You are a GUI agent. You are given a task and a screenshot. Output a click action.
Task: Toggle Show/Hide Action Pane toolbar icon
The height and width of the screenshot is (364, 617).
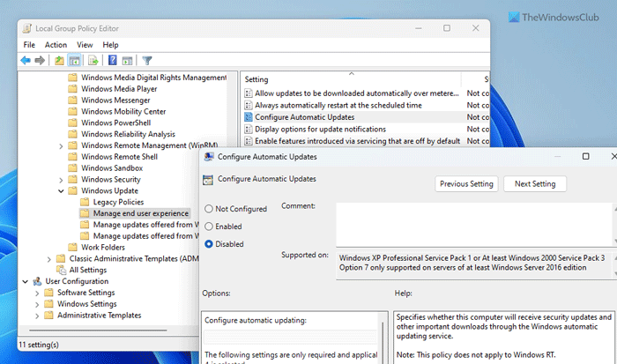128,61
